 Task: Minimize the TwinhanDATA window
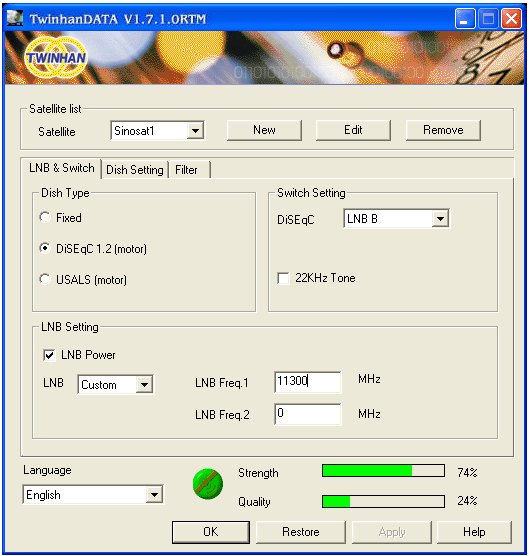click(465, 19)
